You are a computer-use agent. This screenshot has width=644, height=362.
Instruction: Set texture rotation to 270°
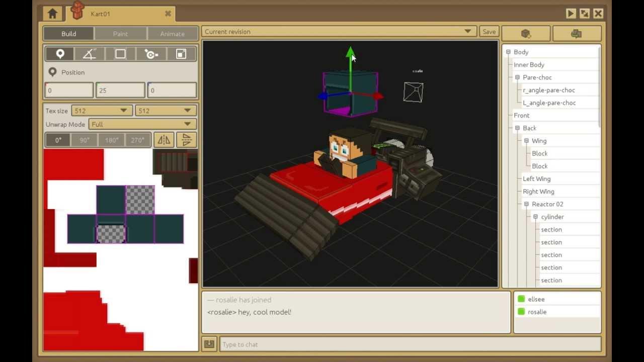138,140
